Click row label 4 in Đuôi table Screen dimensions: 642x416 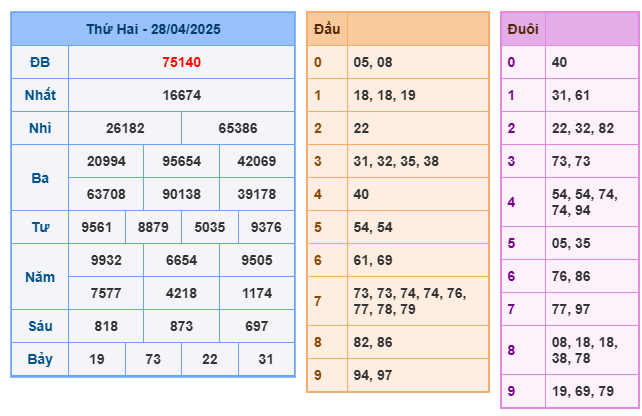click(x=511, y=202)
